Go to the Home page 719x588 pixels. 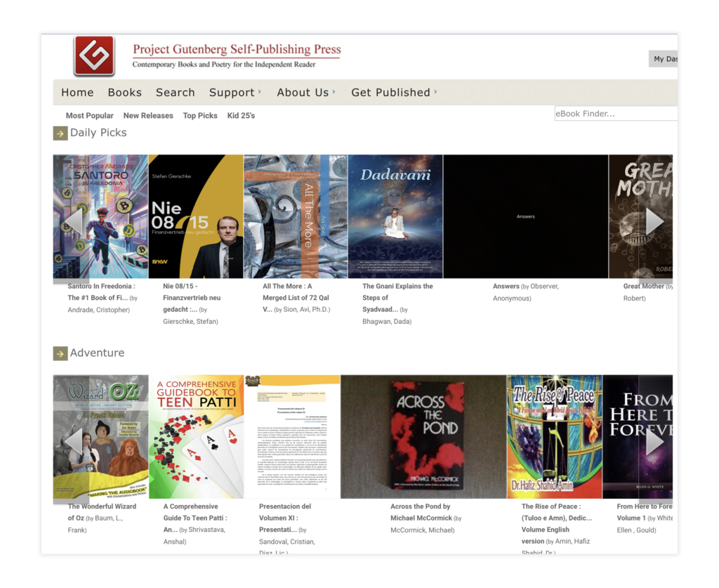click(77, 93)
